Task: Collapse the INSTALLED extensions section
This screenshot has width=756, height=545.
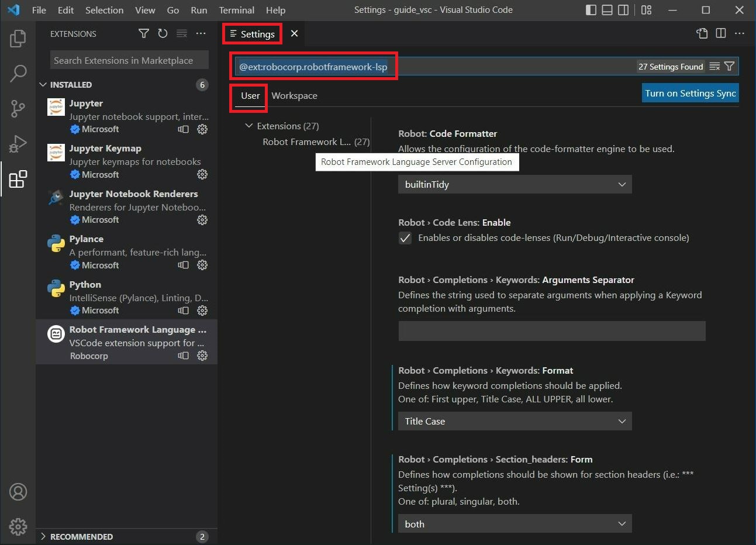Action: coord(43,85)
